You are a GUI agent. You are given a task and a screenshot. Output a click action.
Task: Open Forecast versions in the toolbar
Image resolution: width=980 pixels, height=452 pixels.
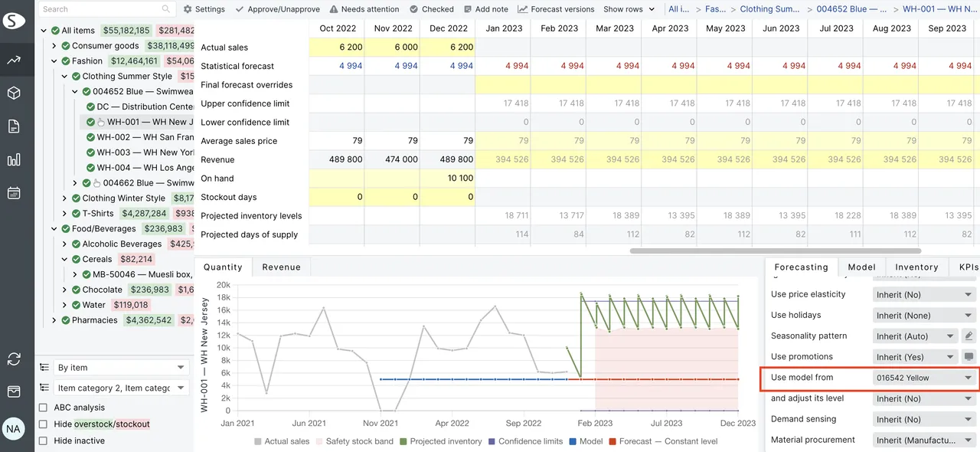[556, 9]
